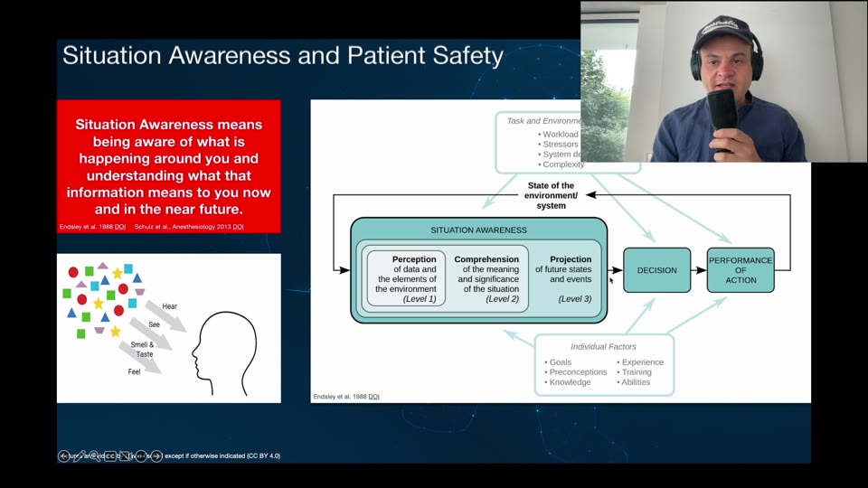
Task: Click the 'See' arrow label
Action: pos(154,324)
